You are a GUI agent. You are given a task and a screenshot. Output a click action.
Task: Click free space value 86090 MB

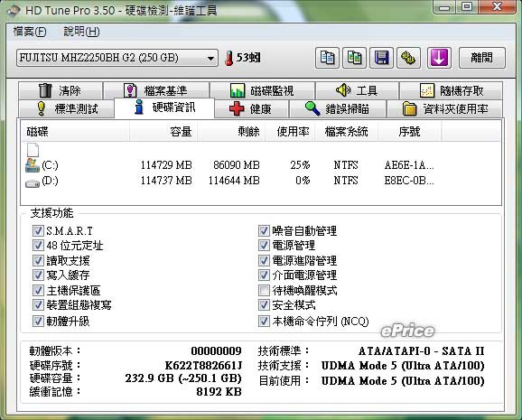[x=237, y=165]
